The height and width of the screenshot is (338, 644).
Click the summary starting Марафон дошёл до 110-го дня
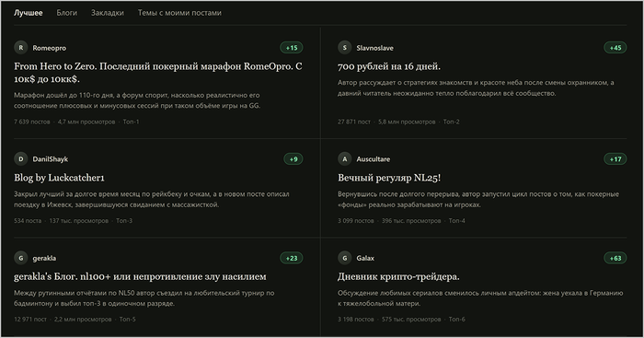(x=137, y=100)
